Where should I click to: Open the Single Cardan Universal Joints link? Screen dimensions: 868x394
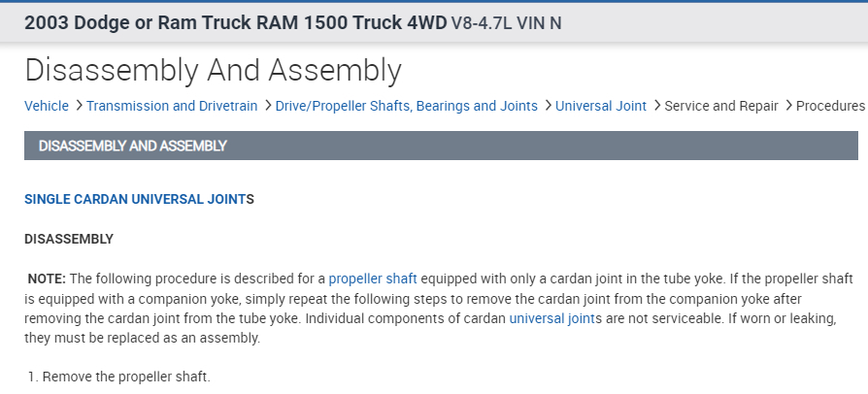click(135, 199)
